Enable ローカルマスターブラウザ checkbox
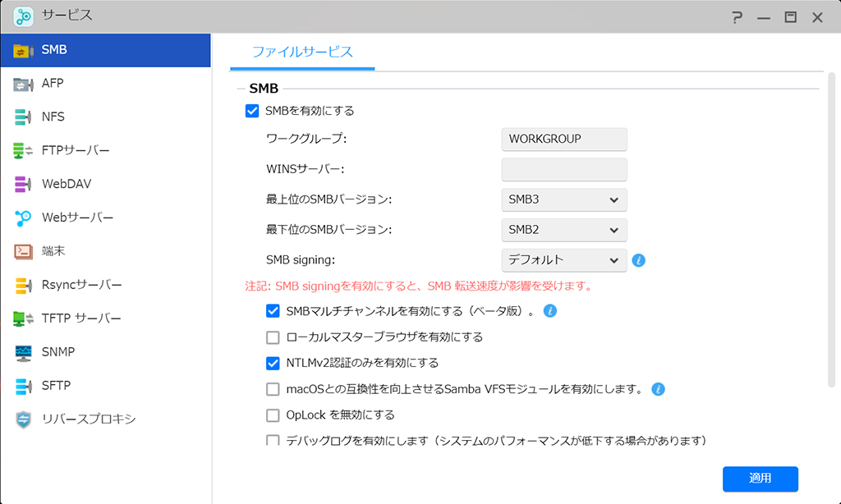841x504 pixels. click(273, 337)
